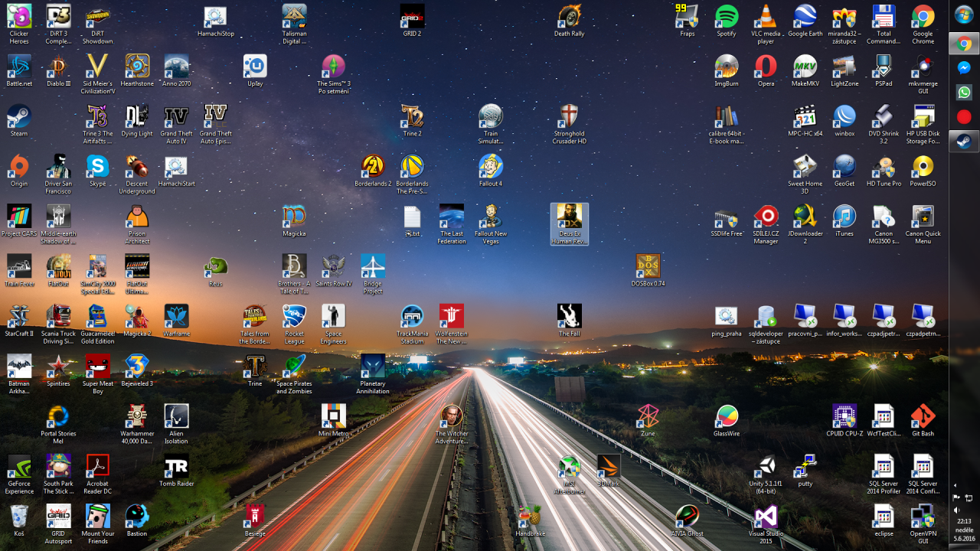
Task: Open the Unity 5.1.1f1 shortcut
Action: click(x=766, y=474)
